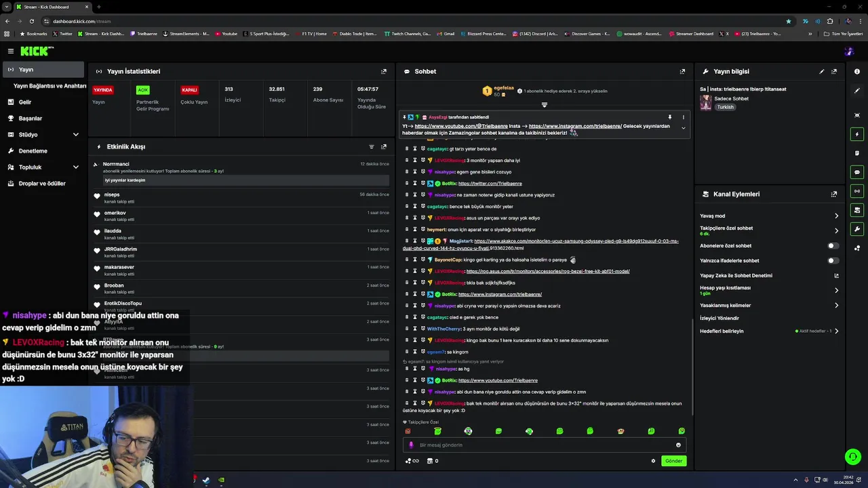The image size is (868, 488).
Task: Open Başarılar in the sidebar
Action: click(x=43, y=119)
